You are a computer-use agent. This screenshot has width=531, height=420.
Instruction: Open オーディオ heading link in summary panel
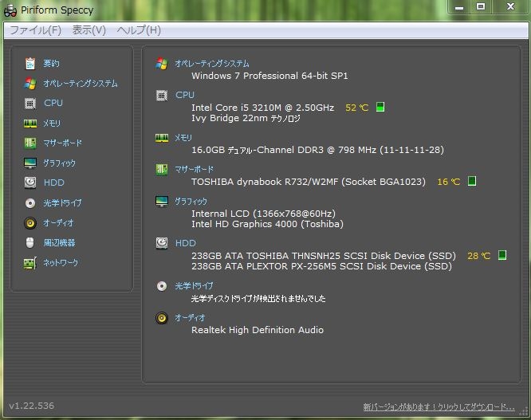pos(190,317)
